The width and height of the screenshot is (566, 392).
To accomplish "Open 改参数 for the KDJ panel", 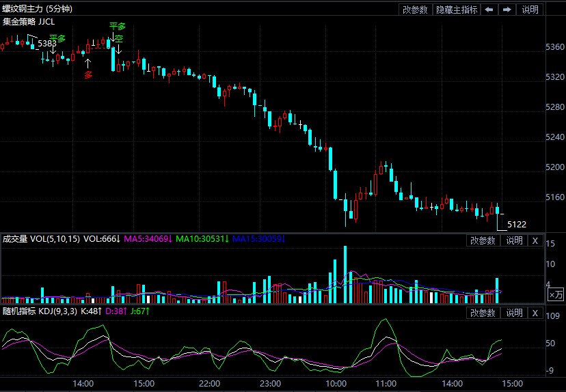I will (483, 313).
